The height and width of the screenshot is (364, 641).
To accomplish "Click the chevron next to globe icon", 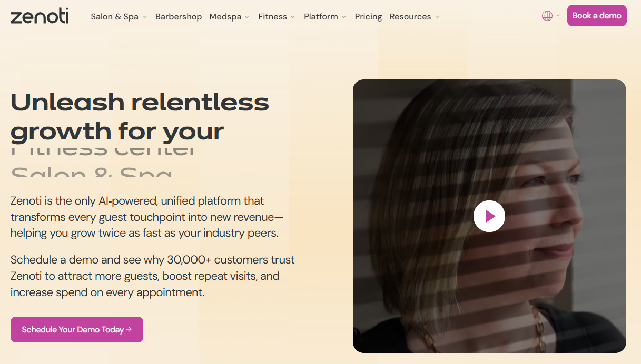I will (558, 16).
